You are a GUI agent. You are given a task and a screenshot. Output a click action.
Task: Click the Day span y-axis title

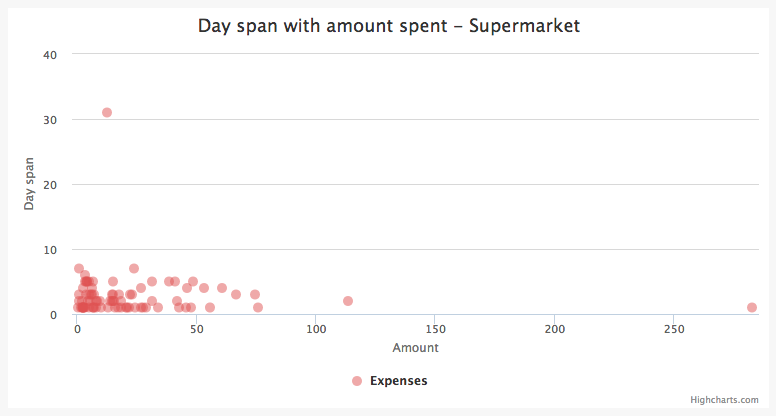(29, 183)
